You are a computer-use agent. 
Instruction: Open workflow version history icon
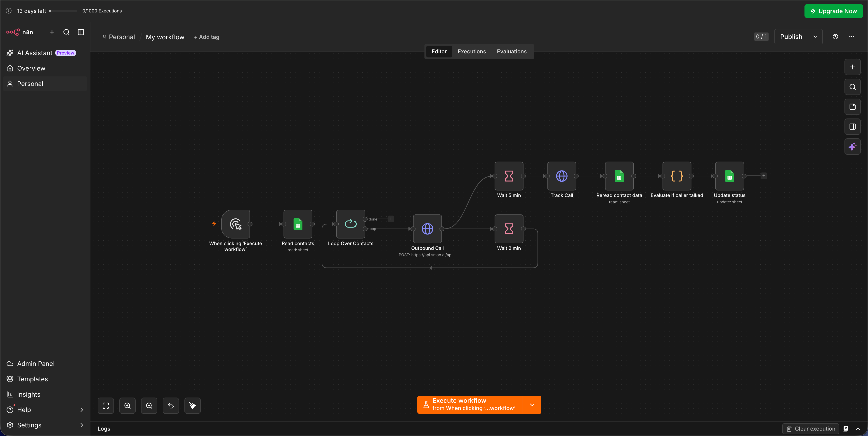835,37
